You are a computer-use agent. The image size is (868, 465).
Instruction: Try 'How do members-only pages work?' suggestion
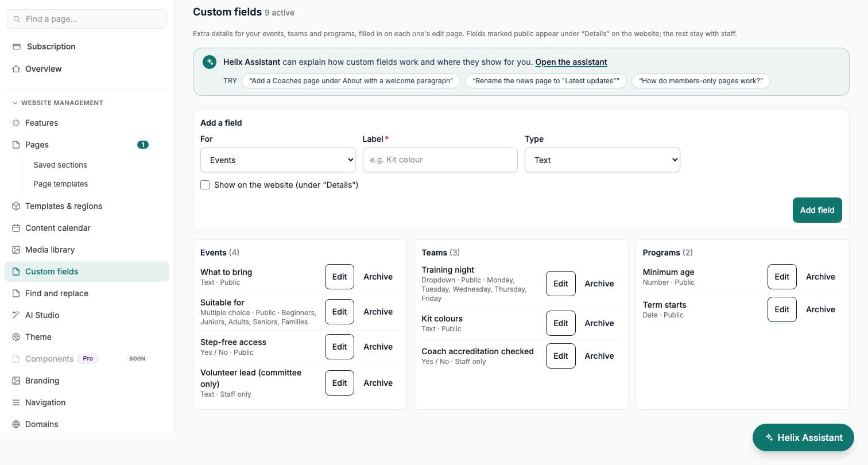[x=701, y=81]
